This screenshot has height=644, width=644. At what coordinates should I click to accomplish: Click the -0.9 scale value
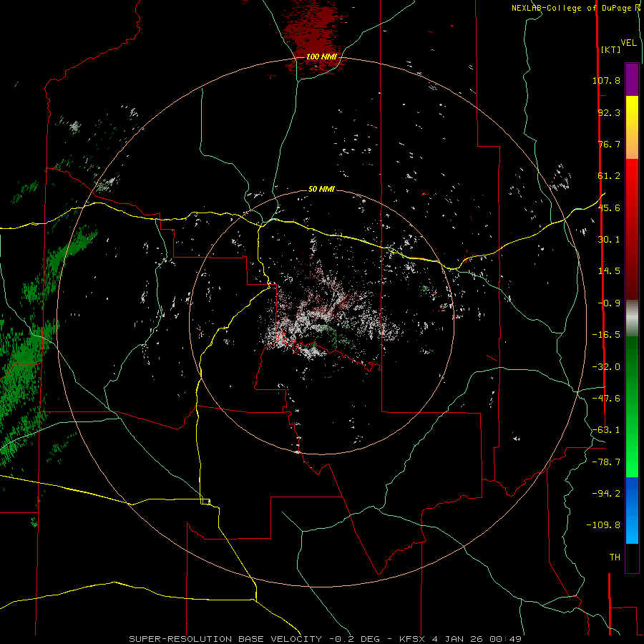coord(609,303)
